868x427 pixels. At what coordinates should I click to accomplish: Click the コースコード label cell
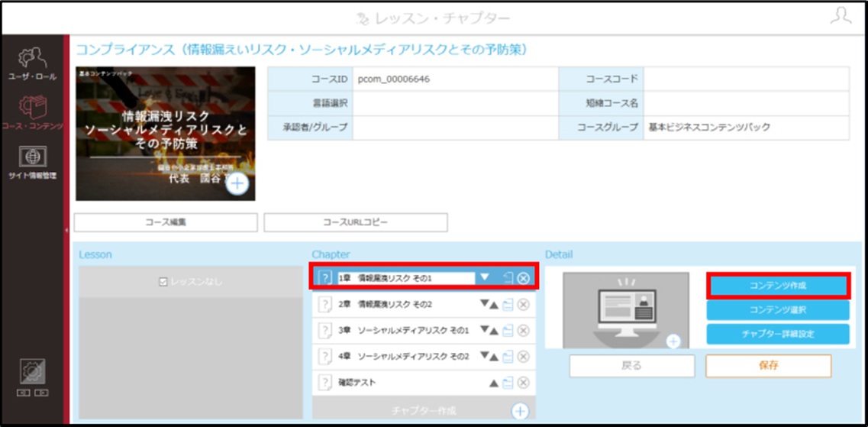[x=601, y=79]
